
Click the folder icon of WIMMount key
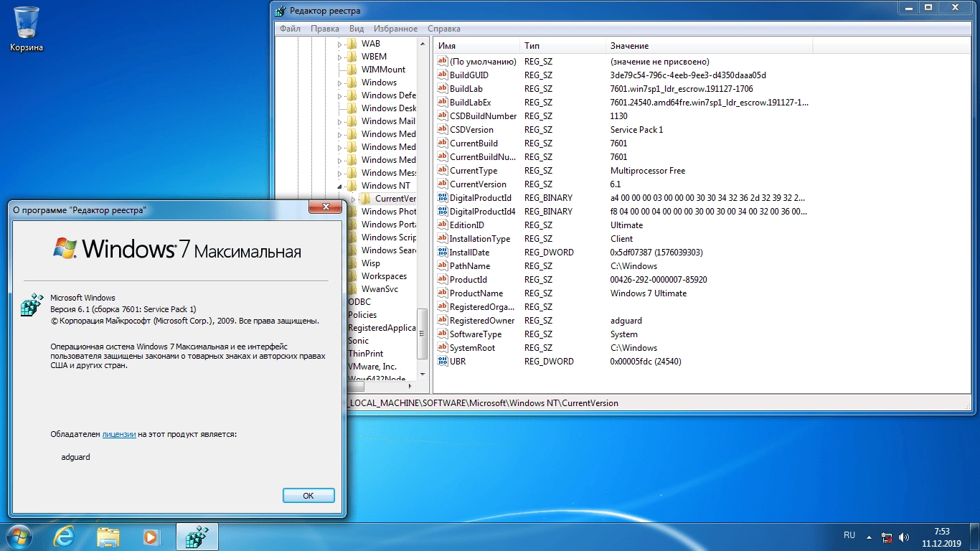pos(352,70)
